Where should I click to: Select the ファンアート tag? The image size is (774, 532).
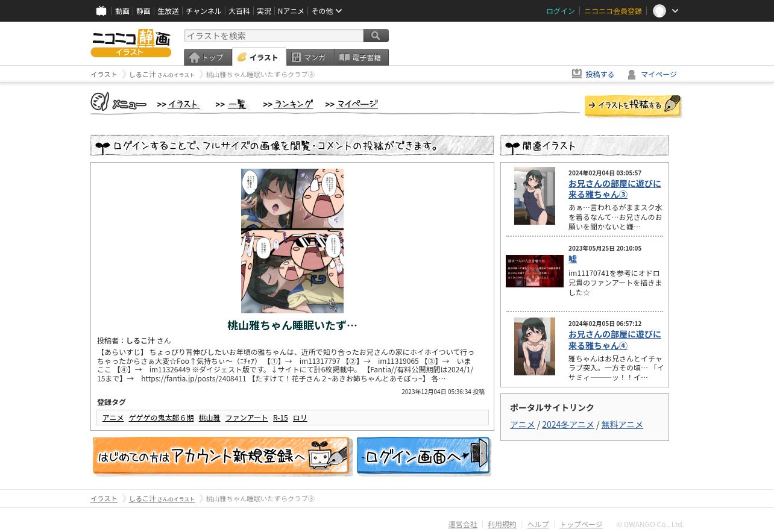(x=247, y=418)
